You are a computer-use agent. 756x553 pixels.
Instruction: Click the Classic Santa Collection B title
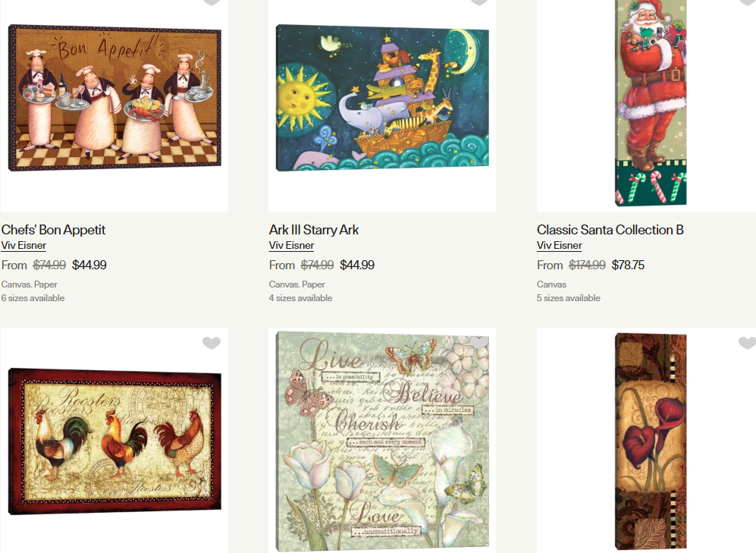coord(610,230)
